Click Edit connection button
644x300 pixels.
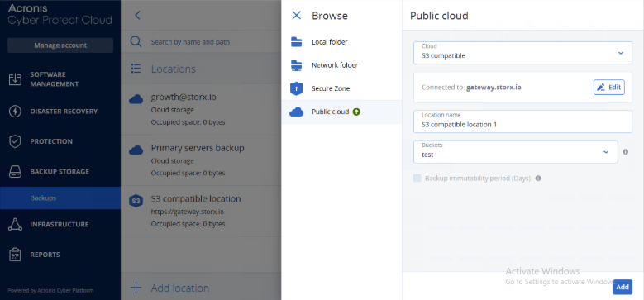(x=609, y=88)
